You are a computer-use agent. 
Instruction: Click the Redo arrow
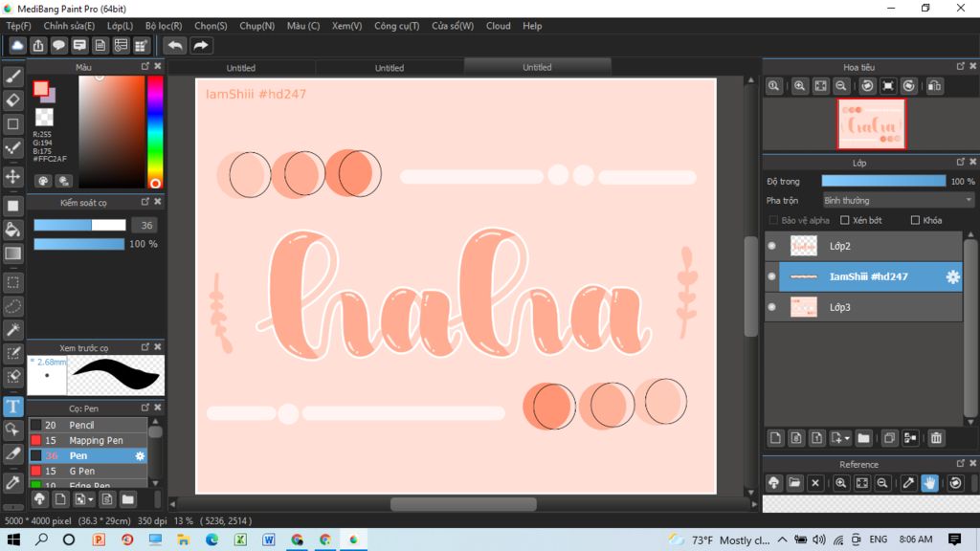(201, 46)
